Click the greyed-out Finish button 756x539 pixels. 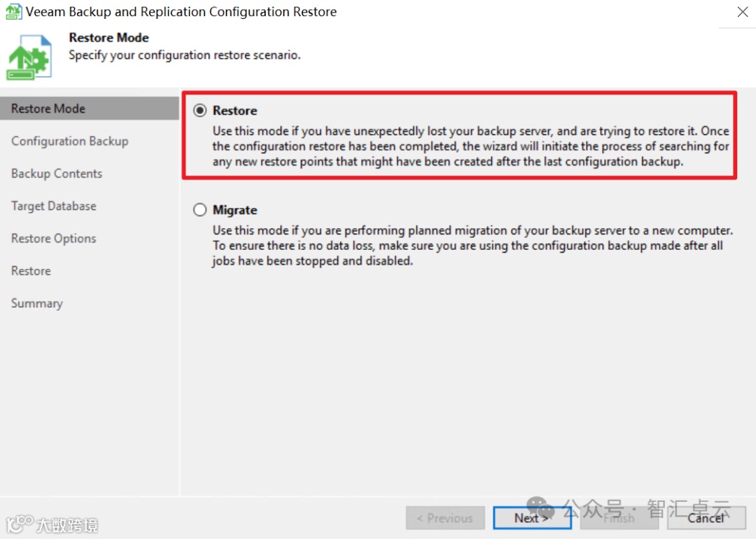click(x=619, y=518)
